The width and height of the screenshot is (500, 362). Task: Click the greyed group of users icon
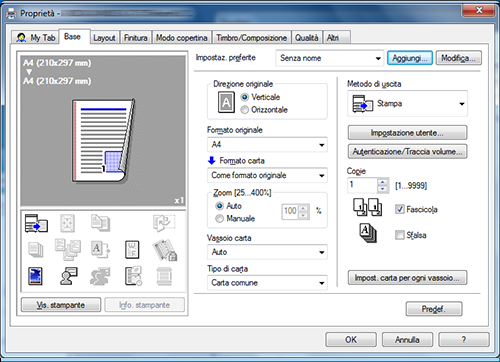(x=100, y=276)
